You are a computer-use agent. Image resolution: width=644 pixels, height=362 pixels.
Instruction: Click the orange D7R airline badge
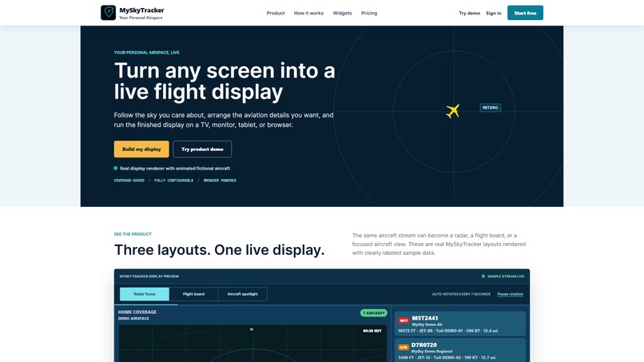(403, 347)
